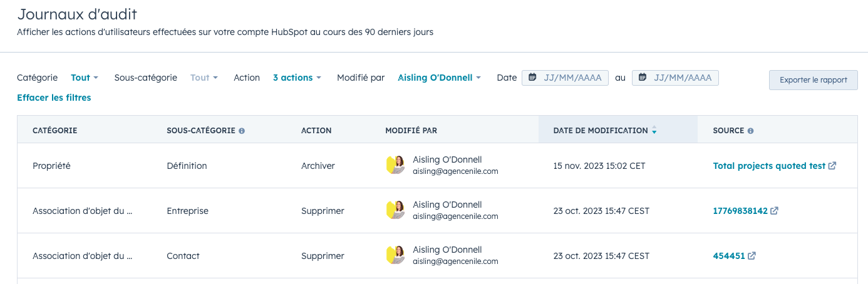Open the Sous-catégorie Tout dropdown
Viewport: 868px width, 284px height.
click(x=204, y=78)
